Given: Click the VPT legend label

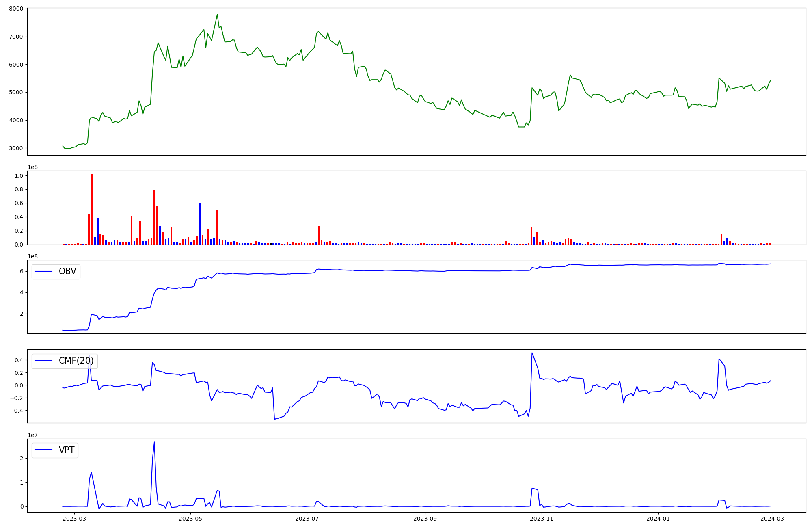Looking at the screenshot, I should [x=67, y=450].
